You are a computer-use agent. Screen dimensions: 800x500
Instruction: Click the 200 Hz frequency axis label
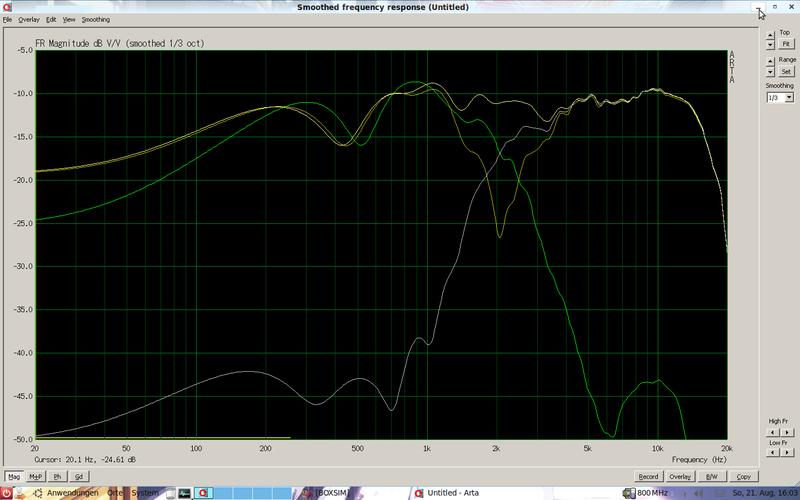(x=265, y=448)
